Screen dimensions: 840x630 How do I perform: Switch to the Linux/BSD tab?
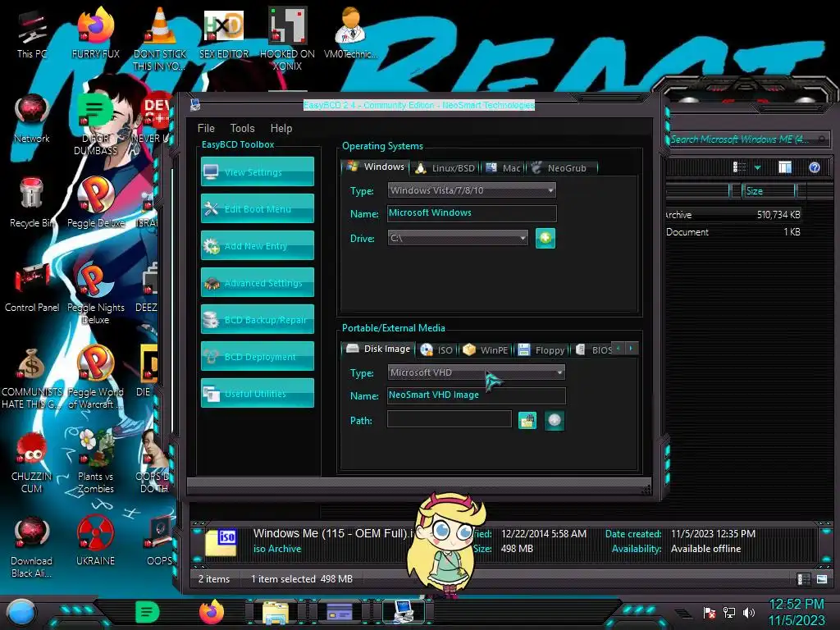point(445,168)
